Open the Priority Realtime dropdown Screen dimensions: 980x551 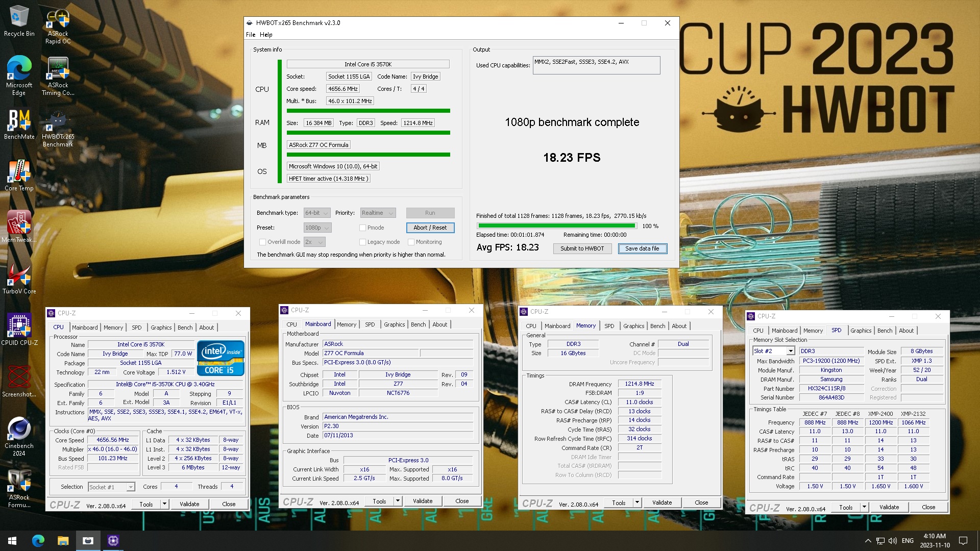378,213
